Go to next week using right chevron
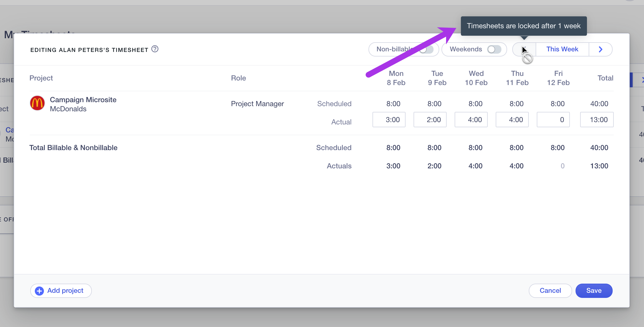 (600, 49)
